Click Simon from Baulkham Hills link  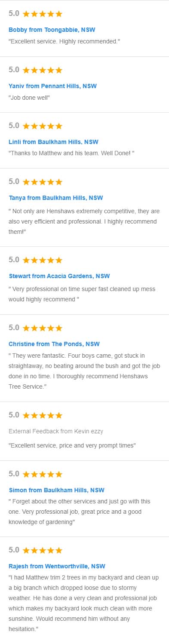click(x=56, y=490)
